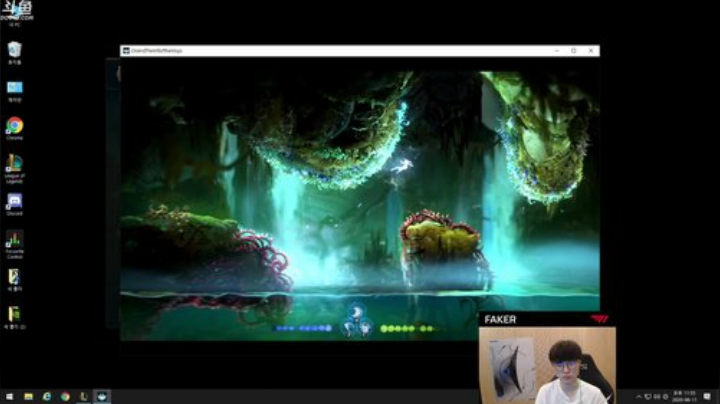Maximize the Ori game window
720x404 pixels.
[574, 50]
